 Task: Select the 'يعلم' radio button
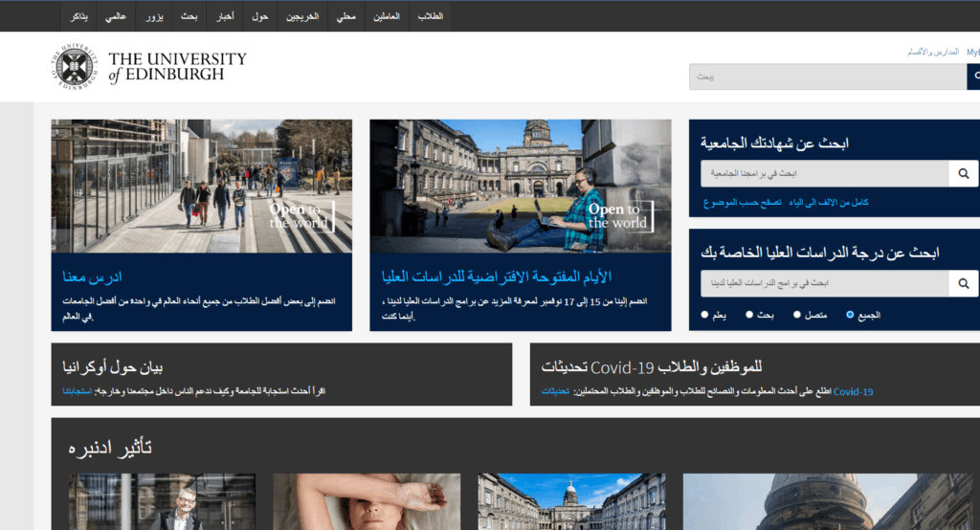coord(705,315)
